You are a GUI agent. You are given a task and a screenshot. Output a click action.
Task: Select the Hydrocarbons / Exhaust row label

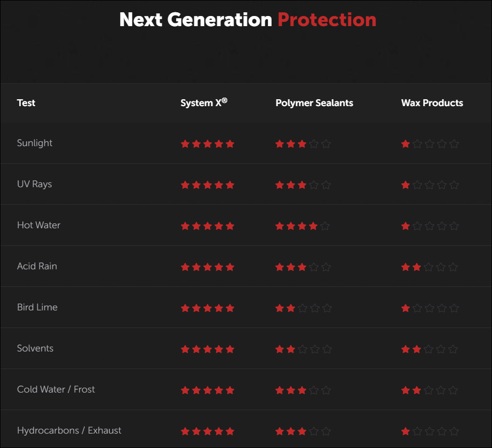coord(69,430)
